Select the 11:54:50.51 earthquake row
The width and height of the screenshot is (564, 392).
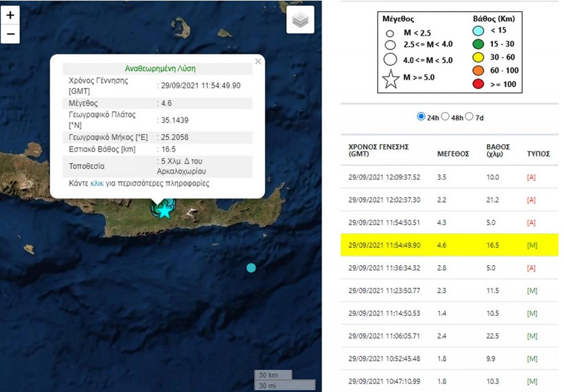point(449,222)
